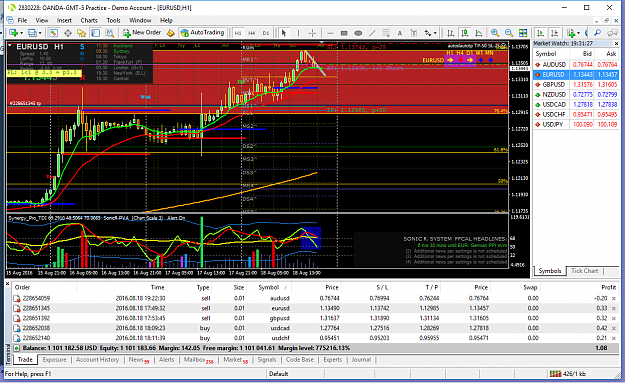Image resolution: width=625 pixels, height=383 pixels.
Task: Open the Strategy Tester icon
Action: click(109, 33)
